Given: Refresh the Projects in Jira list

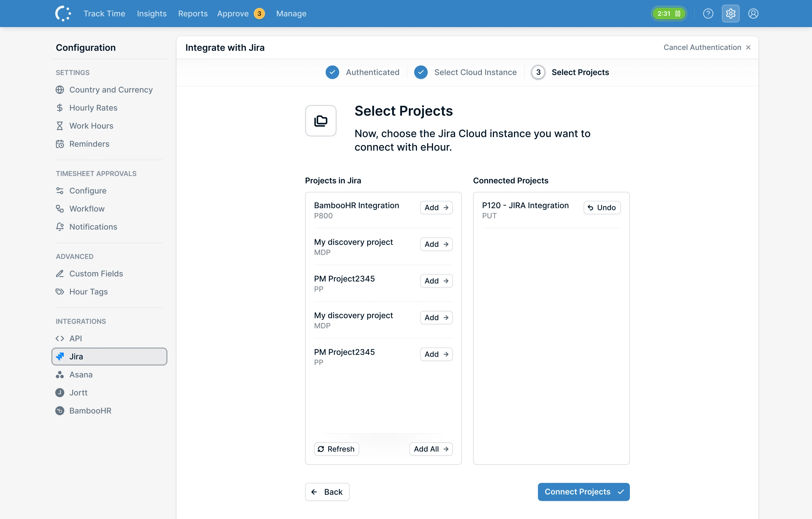Looking at the screenshot, I should point(336,449).
